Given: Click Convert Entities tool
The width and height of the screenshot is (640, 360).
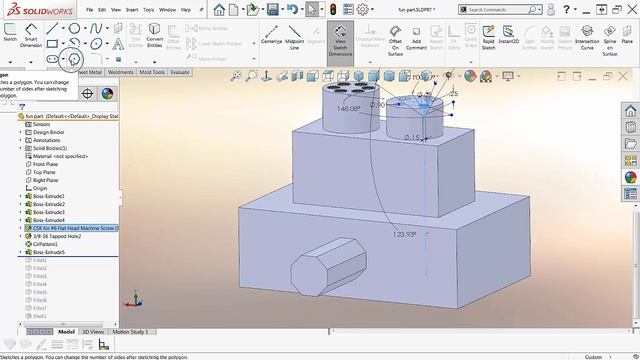Looking at the screenshot, I should (154, 35).
